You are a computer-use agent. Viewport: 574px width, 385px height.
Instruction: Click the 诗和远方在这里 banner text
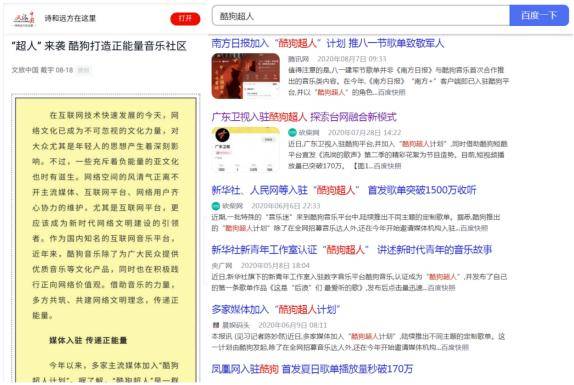click(x=70, y=18)
